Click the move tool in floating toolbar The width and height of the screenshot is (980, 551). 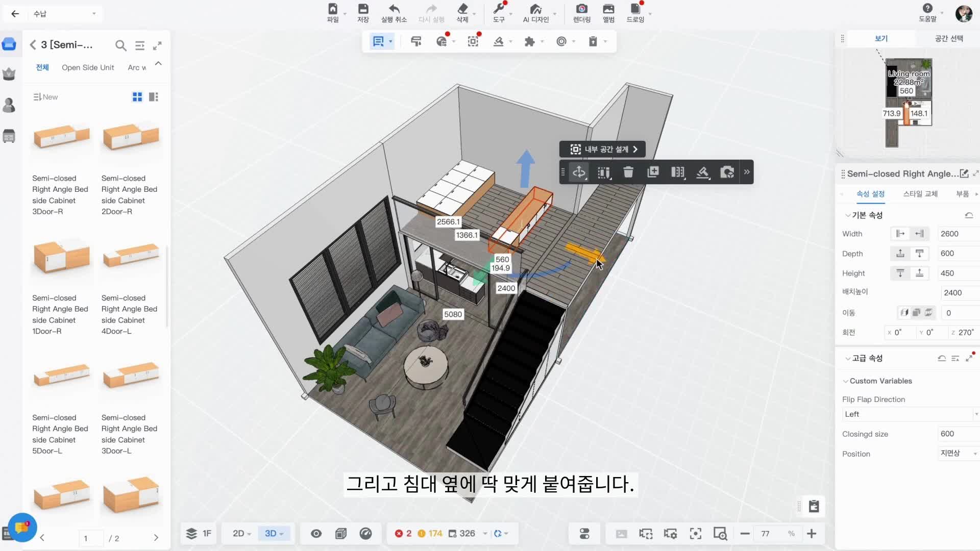(x=579, y=172)
